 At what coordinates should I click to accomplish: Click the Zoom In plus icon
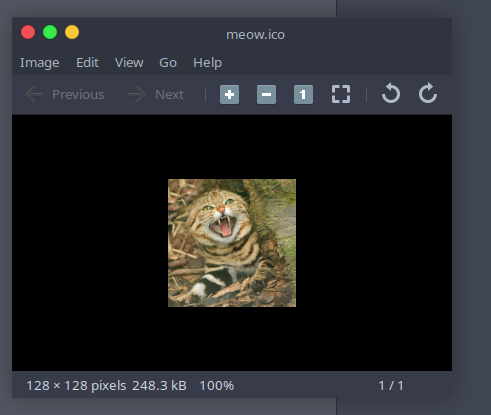[229, 95]
